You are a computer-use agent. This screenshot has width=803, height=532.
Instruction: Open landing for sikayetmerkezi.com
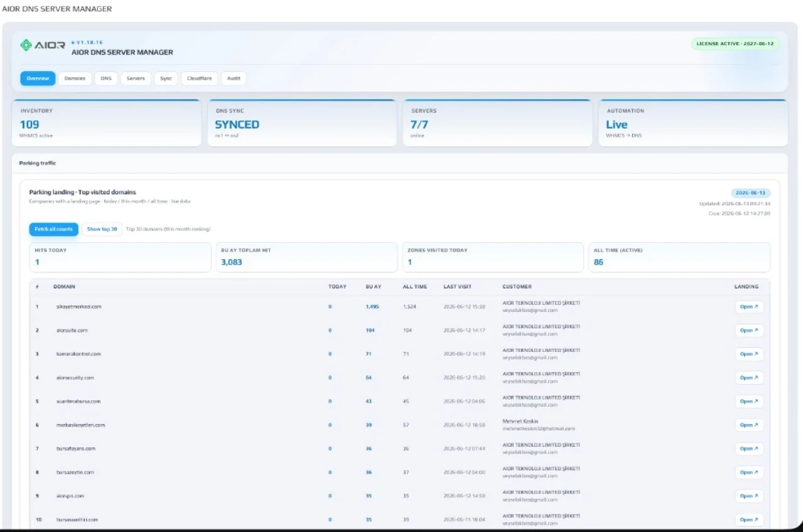tap(749, 307)
